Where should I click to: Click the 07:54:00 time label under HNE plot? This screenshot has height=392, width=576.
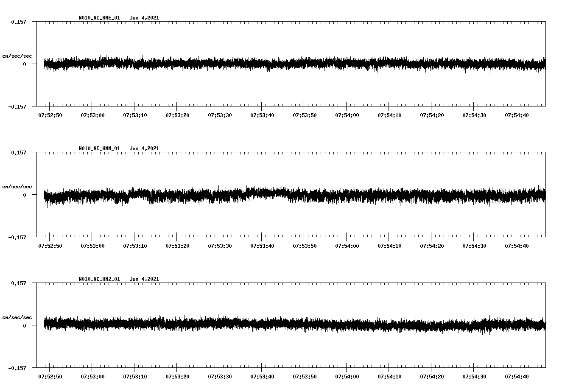347,115
